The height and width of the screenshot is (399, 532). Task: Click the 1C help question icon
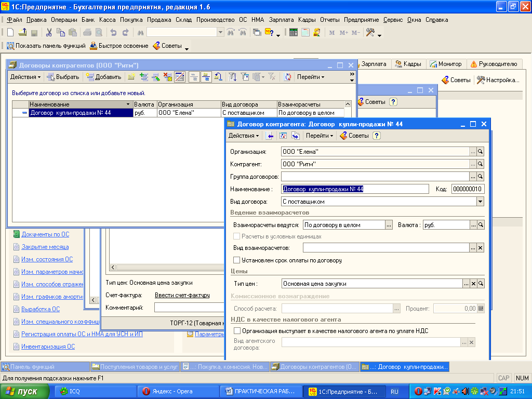270,33
